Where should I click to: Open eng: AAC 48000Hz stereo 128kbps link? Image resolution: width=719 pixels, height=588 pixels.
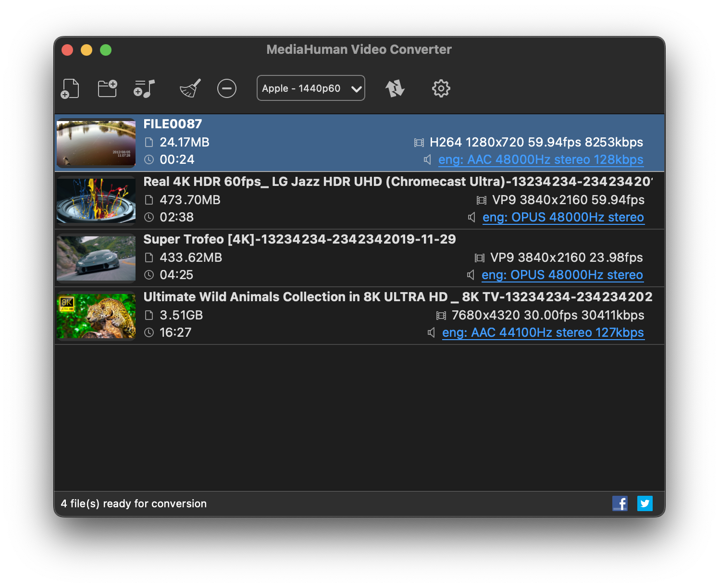pyautogui.click(x=540, y=159)
